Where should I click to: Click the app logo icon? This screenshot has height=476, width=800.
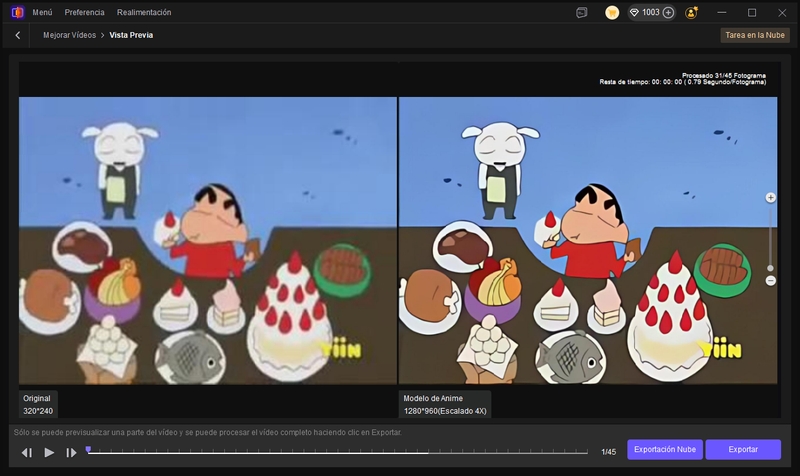coord(17,12)
